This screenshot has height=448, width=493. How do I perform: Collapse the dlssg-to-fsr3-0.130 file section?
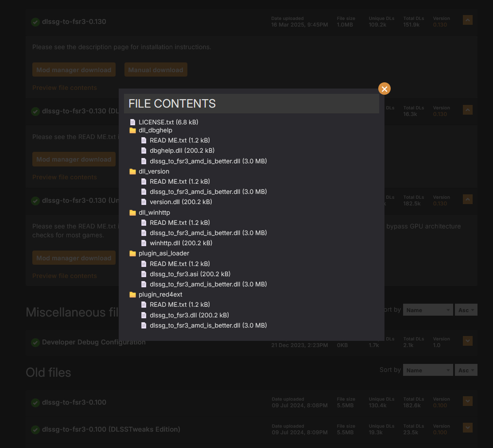[x=467, y=20]
